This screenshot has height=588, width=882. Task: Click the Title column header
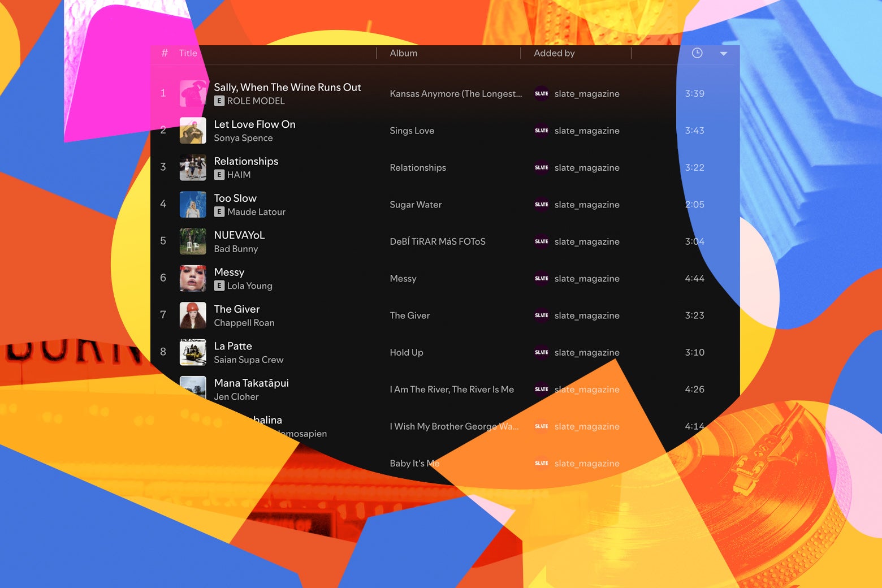click(188, 53)
